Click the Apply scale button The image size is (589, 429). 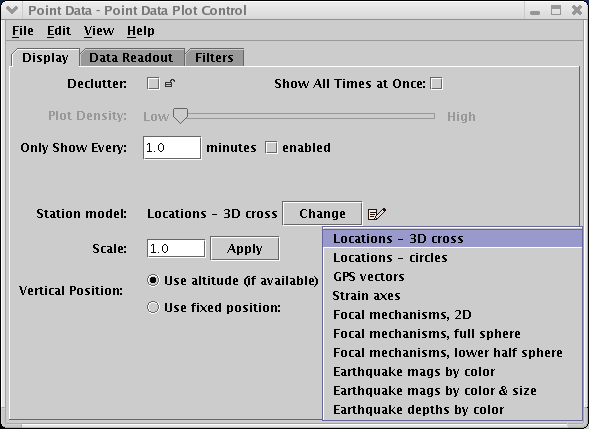coord(245,248)
